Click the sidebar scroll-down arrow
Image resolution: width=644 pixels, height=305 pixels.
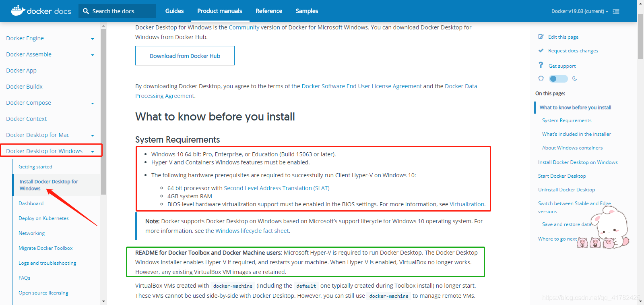tap(103, 301)
